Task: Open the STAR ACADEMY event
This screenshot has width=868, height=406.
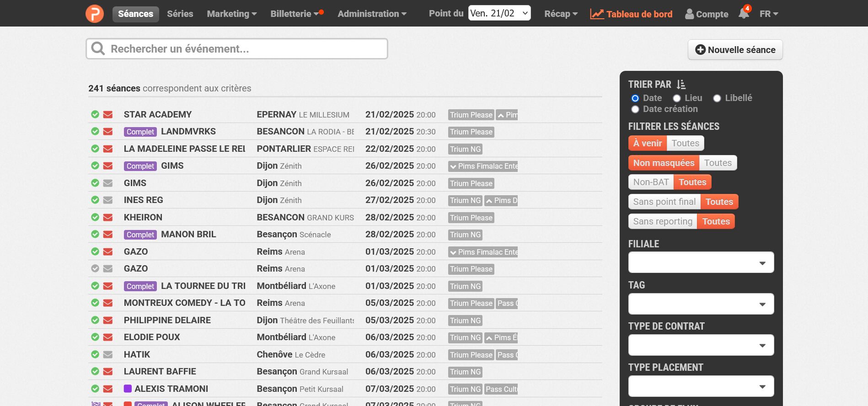Action: [158, 115]
